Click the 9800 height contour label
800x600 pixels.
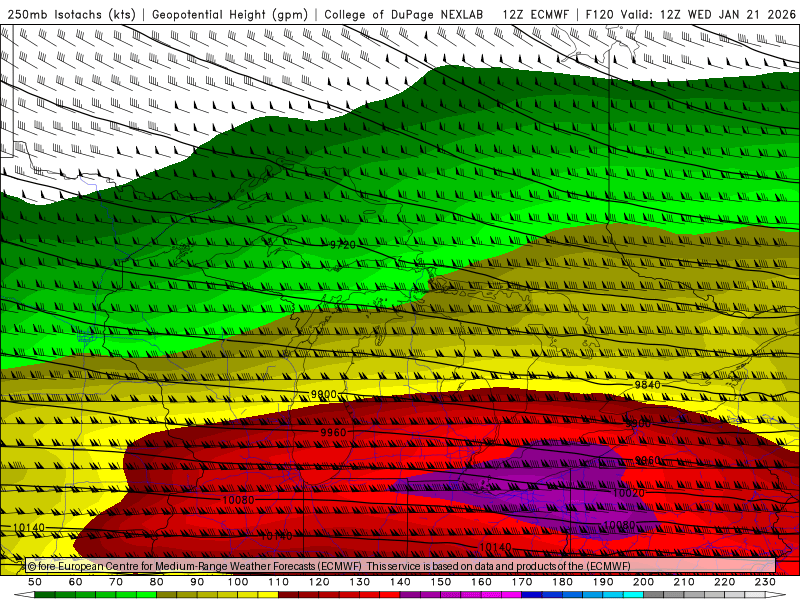(x=323, y=394)
